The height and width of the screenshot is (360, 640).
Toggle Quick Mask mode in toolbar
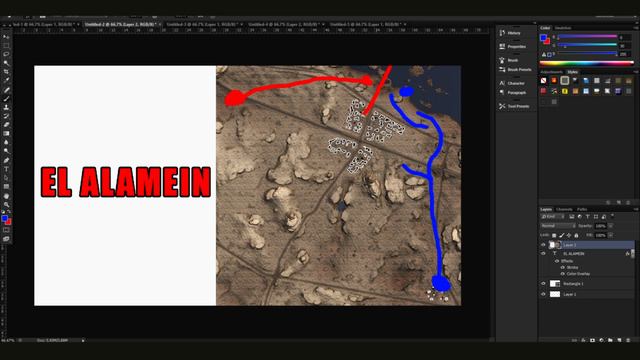tap(6, 230)
